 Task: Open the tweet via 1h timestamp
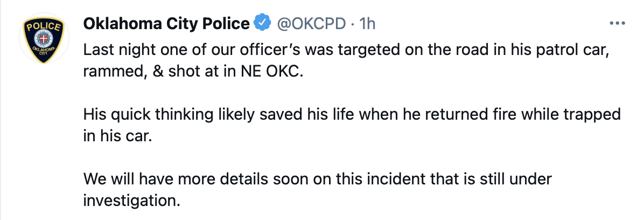coord(367,24)
